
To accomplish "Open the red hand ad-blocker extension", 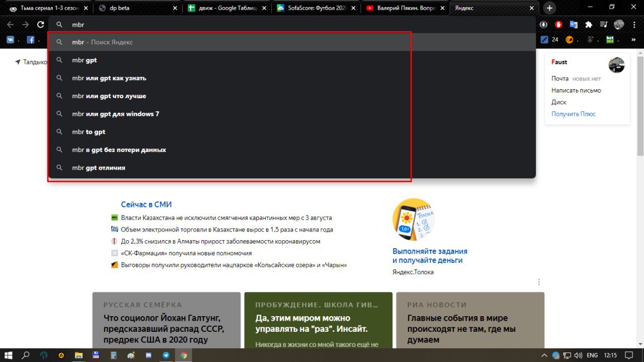I will pyautogui.click(x=558, y=24).
